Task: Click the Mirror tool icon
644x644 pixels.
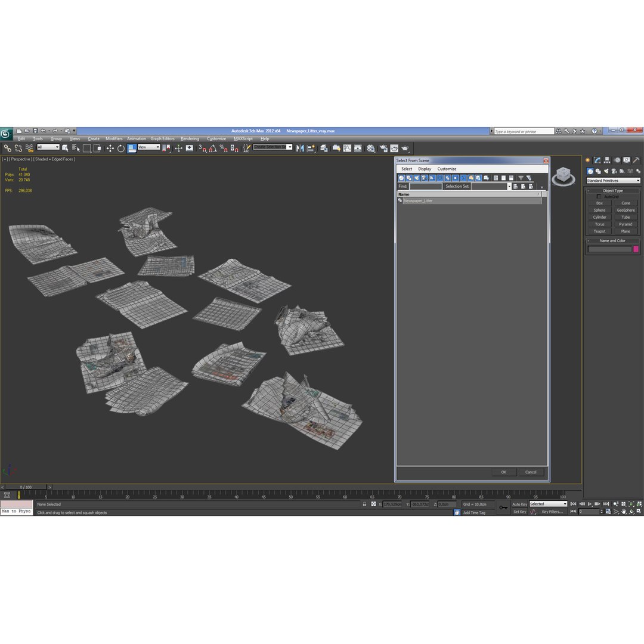Action: click(300, 148)
